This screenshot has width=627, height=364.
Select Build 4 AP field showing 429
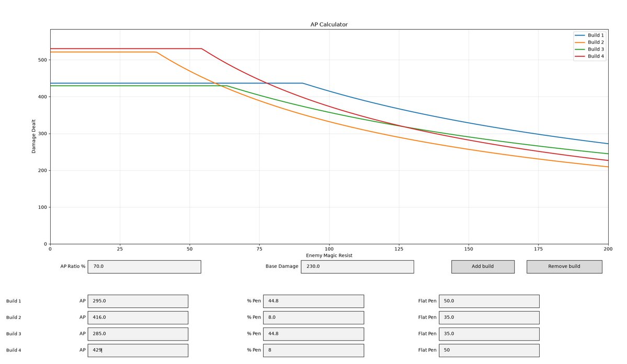[138, 350]
